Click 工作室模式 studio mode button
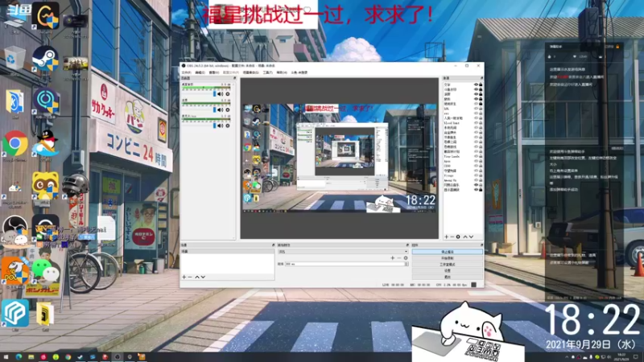 (448, 265)
